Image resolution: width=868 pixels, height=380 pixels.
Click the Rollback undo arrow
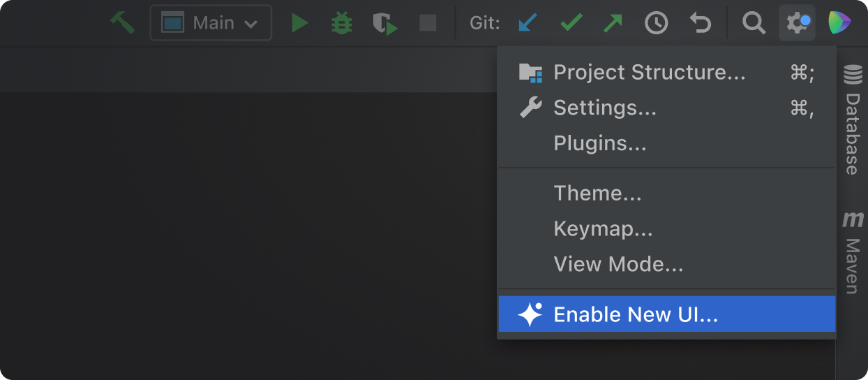tap(700, 23)
